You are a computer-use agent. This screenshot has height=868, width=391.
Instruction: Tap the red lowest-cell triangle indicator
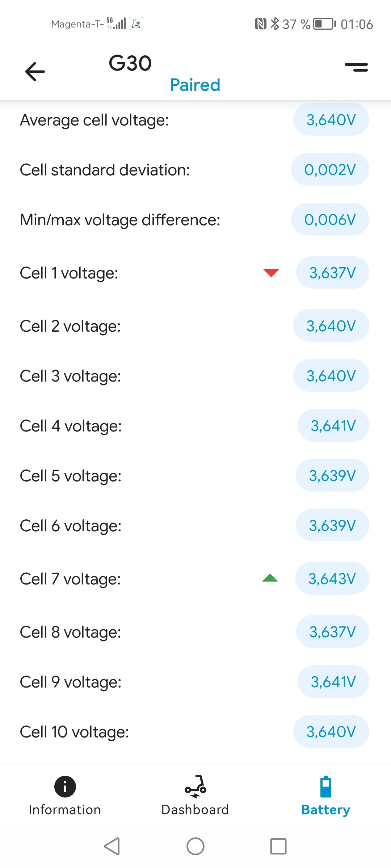click(x=271, y=273)
